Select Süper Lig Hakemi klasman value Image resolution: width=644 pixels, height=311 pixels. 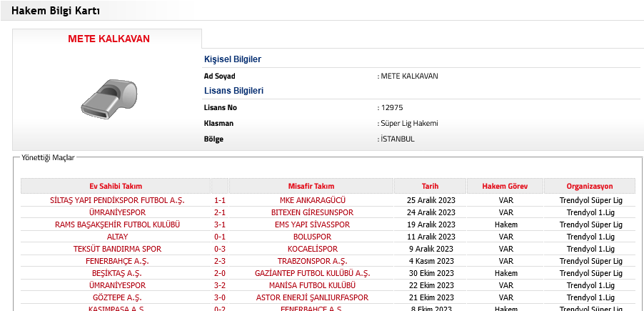(409, 124)
